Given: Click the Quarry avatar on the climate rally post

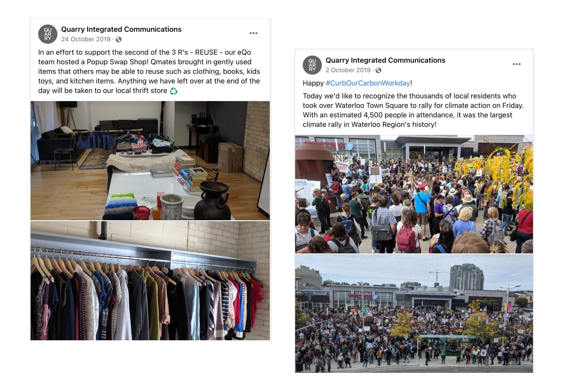Looking at the screenshot, I should (x=312, y=65).
